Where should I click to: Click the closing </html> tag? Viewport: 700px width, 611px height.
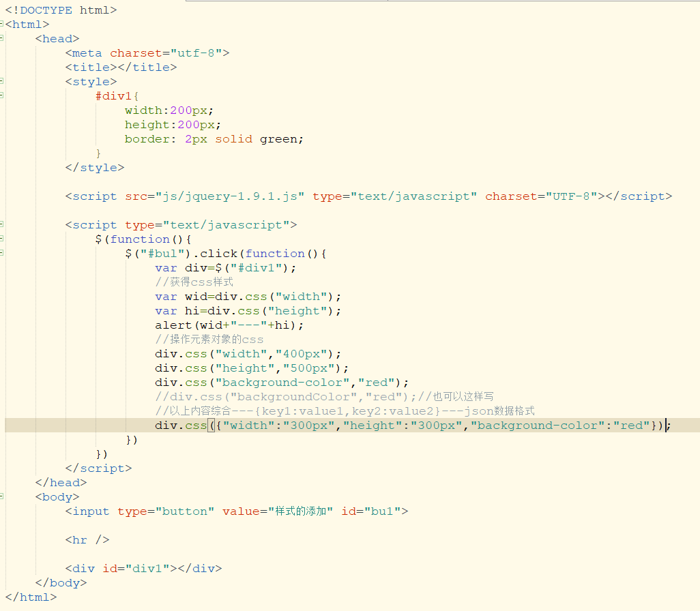coord(31,597)
